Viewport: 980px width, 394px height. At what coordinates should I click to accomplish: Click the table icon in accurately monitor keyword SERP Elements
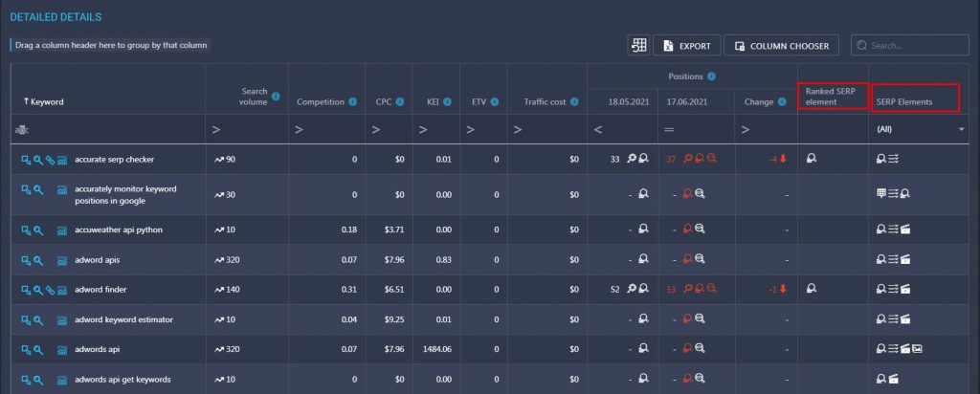tap(881, 193)
